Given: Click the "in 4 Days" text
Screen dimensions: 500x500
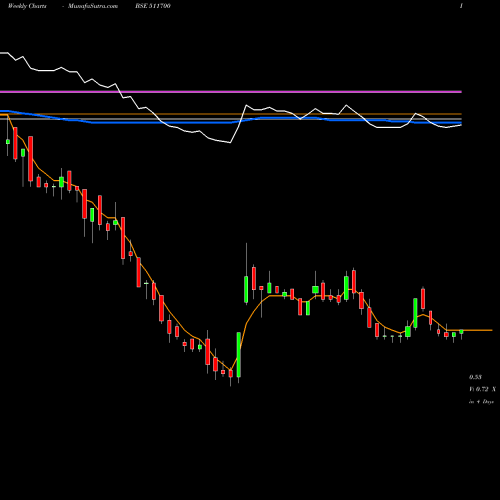Looking at the screenshot, I should tap(481, 402).
